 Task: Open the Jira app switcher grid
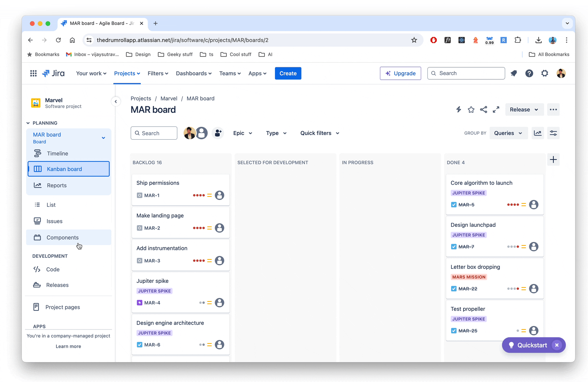[x=33, y=73]
